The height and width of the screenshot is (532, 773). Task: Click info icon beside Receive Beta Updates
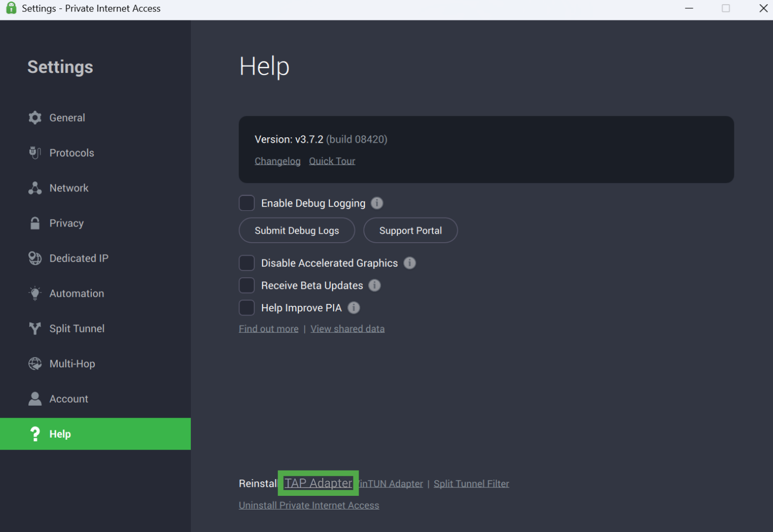pos(374,286)
